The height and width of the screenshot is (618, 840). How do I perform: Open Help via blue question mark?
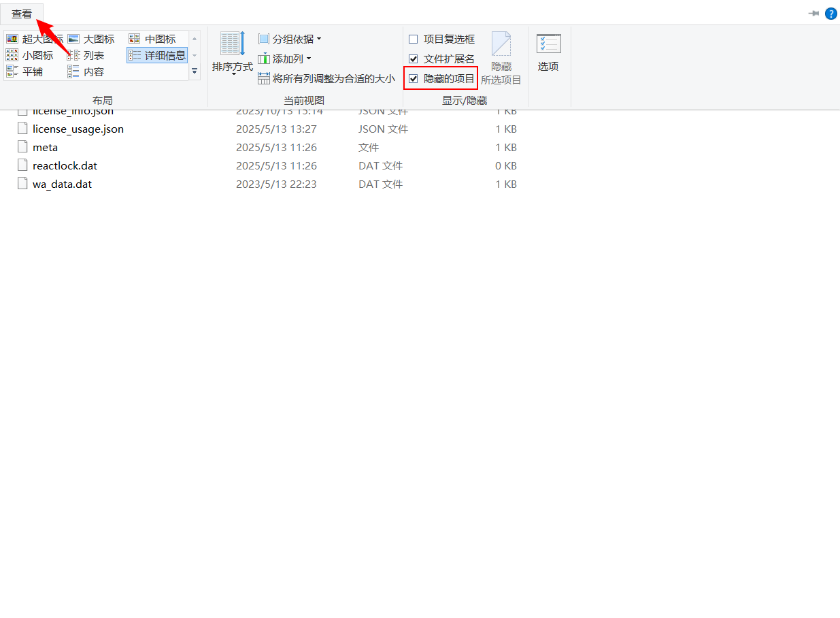coord(830,14)
